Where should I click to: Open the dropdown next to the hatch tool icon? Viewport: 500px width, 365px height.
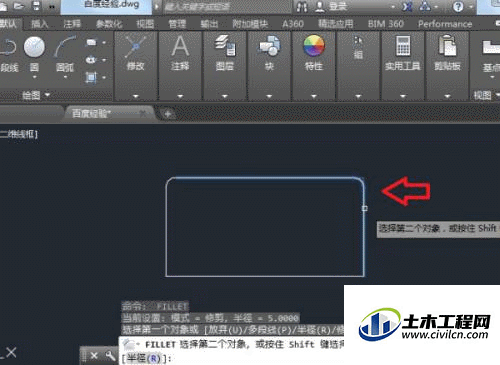(x=104, y=77)
